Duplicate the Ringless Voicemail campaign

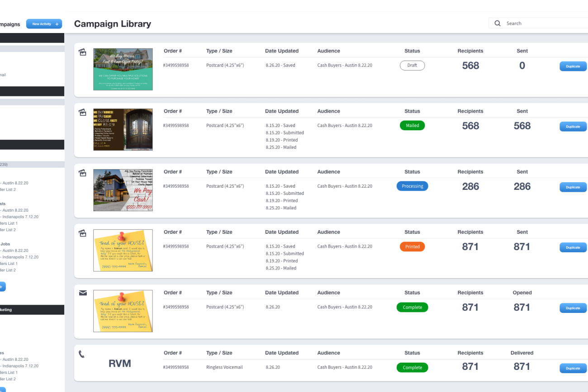pyautogui.click(x=573, y=368)
